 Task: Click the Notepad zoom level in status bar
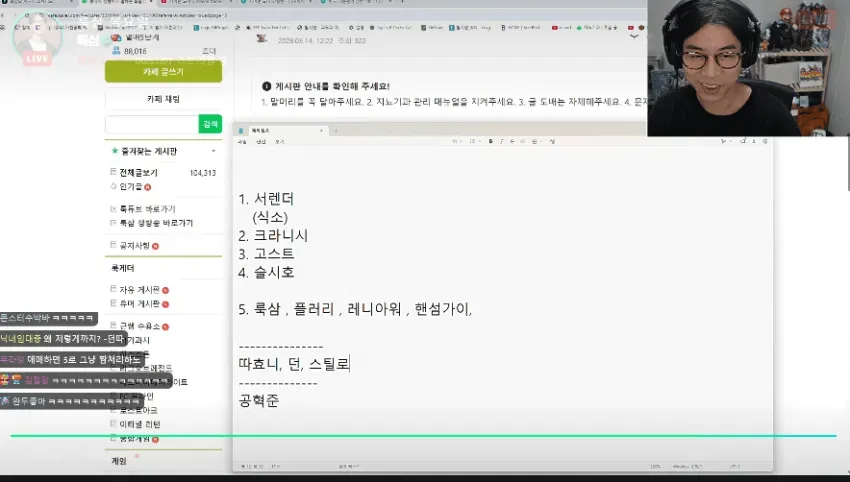pyautogui.click(x=655, y=466)
